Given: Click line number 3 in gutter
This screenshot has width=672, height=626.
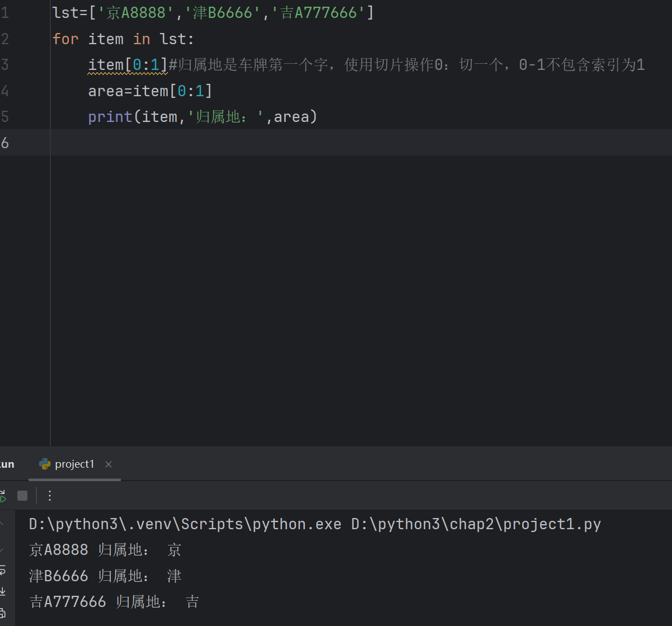Looking at the screenshot, I should point(4,65).
